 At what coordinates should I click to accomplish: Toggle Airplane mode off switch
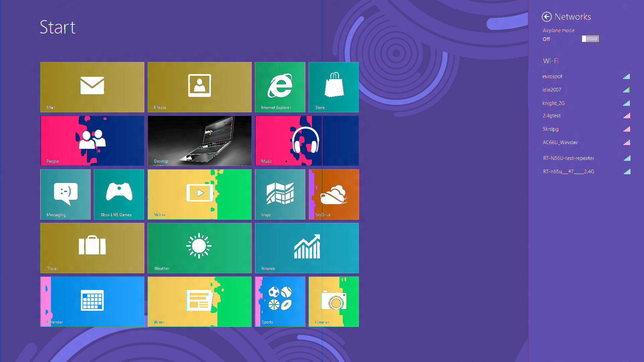(590, 39)
